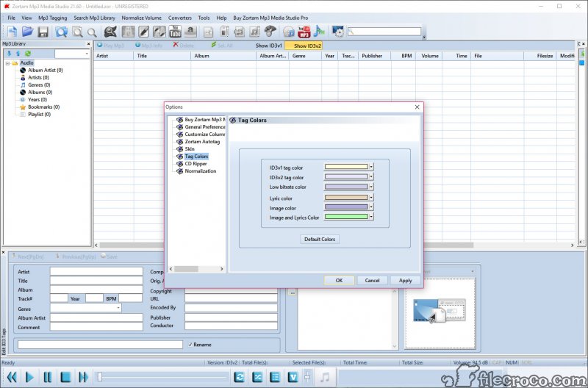The width and height of the screenshot is (588, 388).
Task: Collapse the Audio tree node
Action: tap(7, 63)
